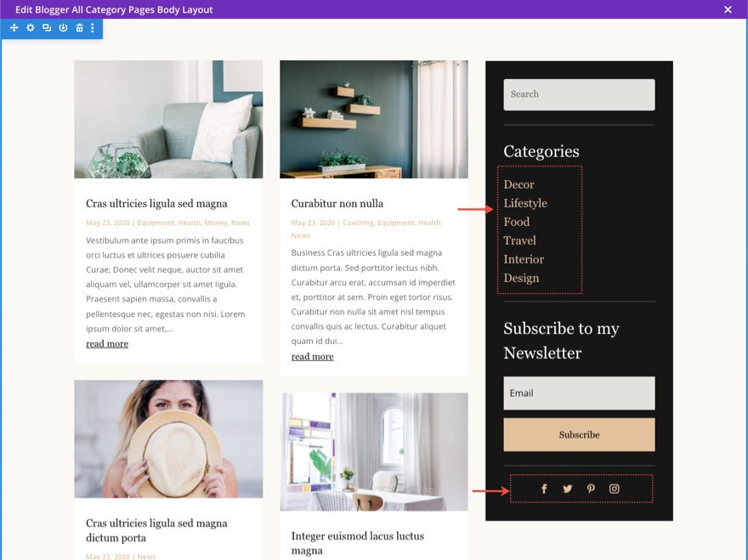This screenshot has height=560, width=748.
Task: Open the section settings gear
Action: (x=30, y=27)
